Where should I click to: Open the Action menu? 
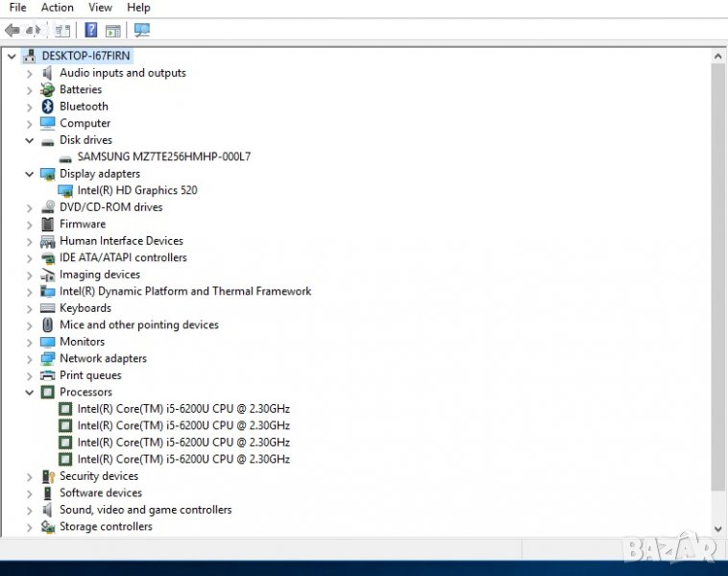(57, 8)
